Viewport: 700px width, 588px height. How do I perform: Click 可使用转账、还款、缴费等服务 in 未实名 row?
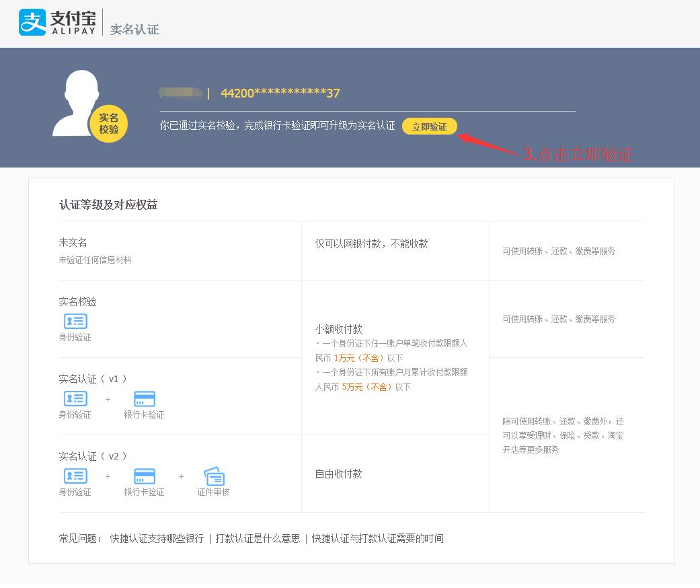559,251
